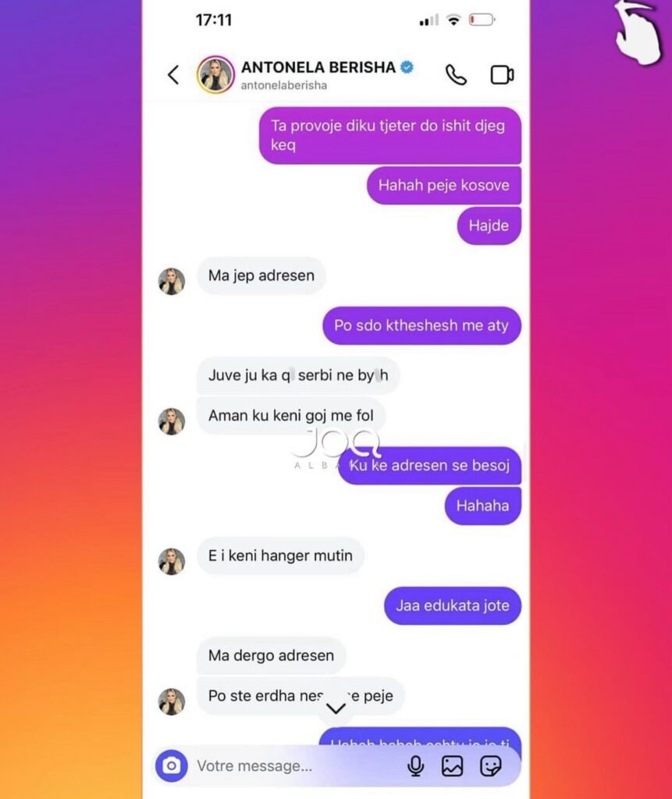Viewport: 672px width, 799px height.
Task: Click the ANTONELA BERISHA name title
Action: (x=318, y=67)
